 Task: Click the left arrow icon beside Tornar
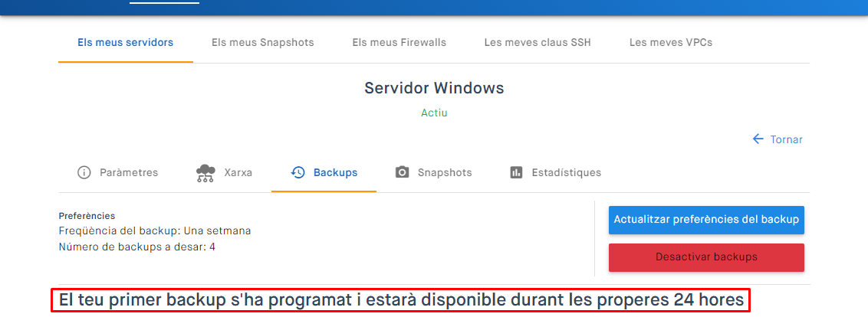(x=758, y=139)
